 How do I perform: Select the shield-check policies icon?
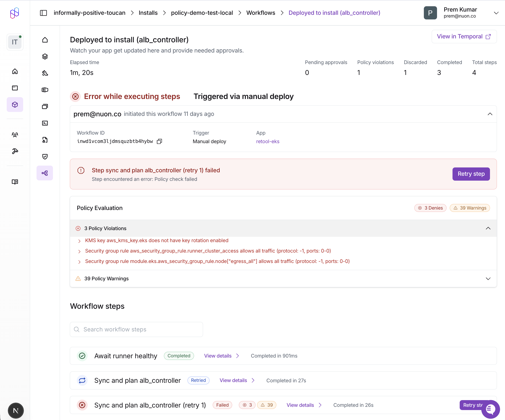(45, 156)
